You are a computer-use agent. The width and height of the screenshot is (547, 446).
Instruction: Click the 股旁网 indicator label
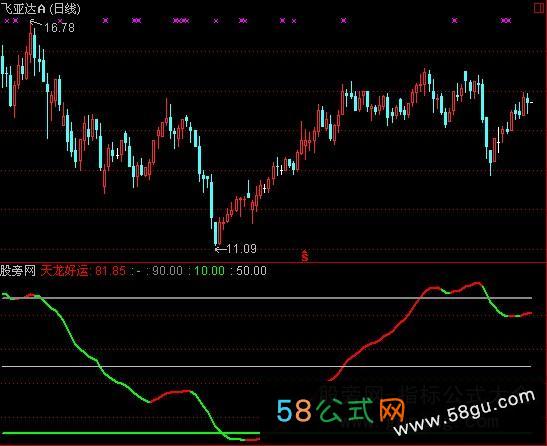18,270
